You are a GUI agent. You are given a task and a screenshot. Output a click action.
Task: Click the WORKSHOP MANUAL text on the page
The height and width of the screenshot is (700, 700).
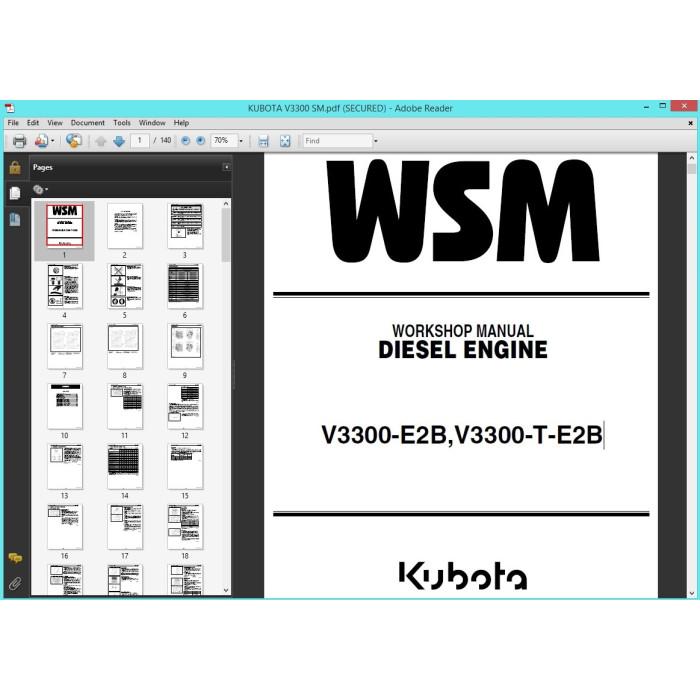462,331
